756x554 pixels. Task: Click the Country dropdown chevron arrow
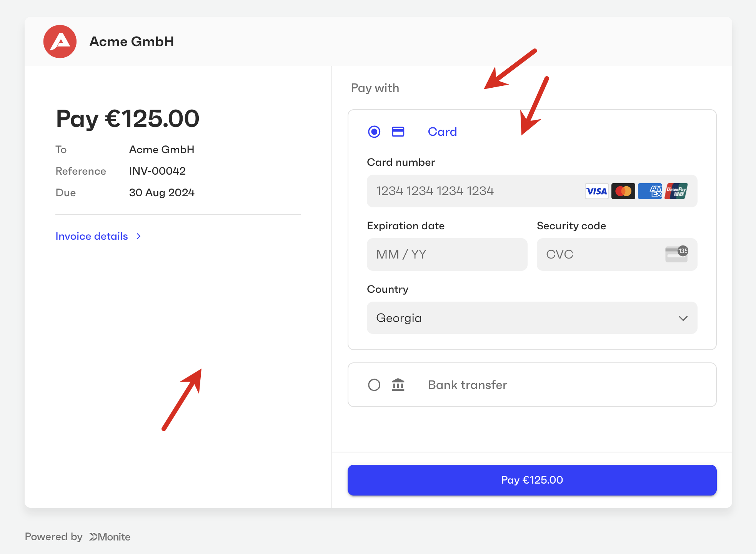point(683,318)
